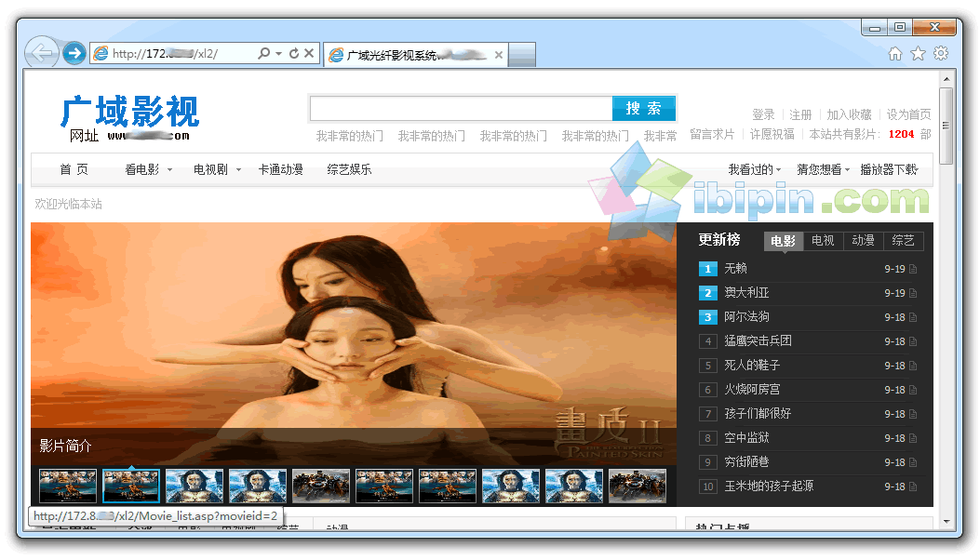Open the address bar autocomplete dropdown arrow
The width and height of the screenshot is (980, 560).
pyautogui.click(x=279, y=54)
